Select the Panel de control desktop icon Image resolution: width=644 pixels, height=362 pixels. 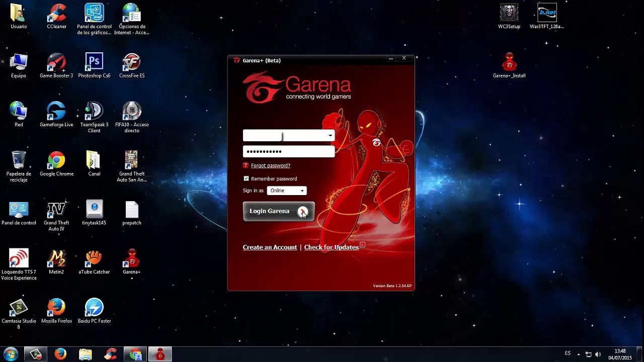(x=19, y=213)
